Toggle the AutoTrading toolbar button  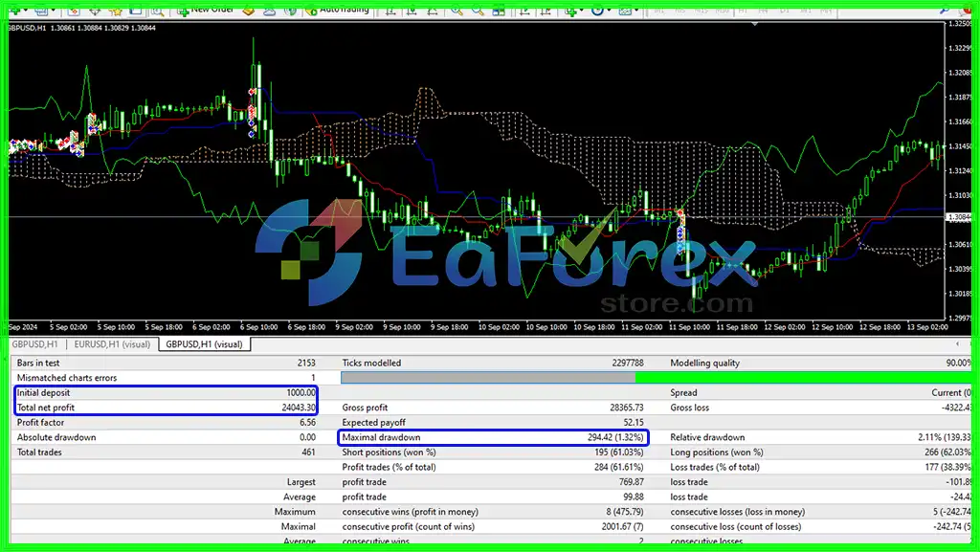[338, 10]
